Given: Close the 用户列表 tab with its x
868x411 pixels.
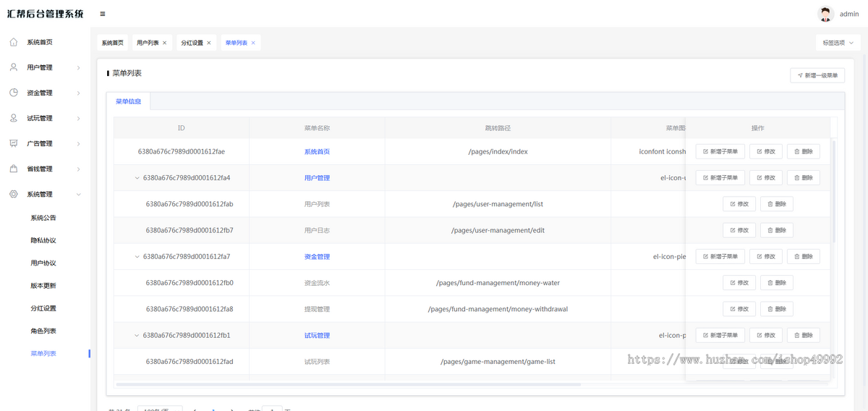Looking at the screenshot, I should [164, 43].
